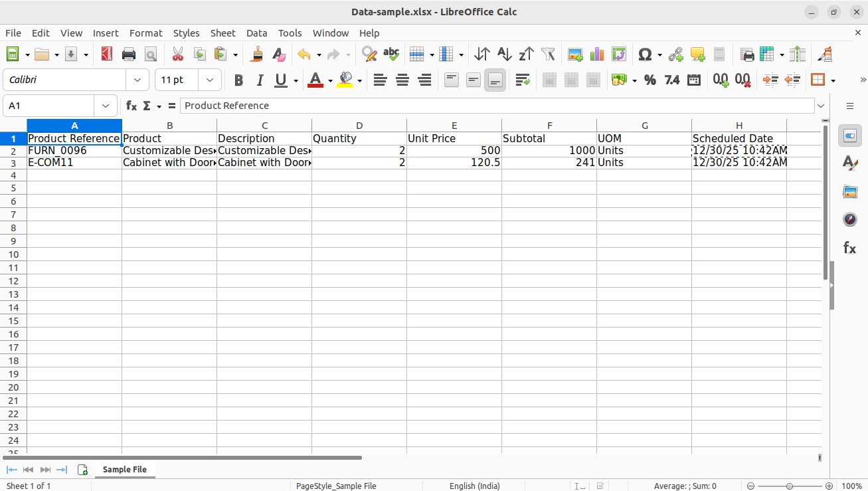Open the Format menu
The image size is (868, 491).
[146, 33]
